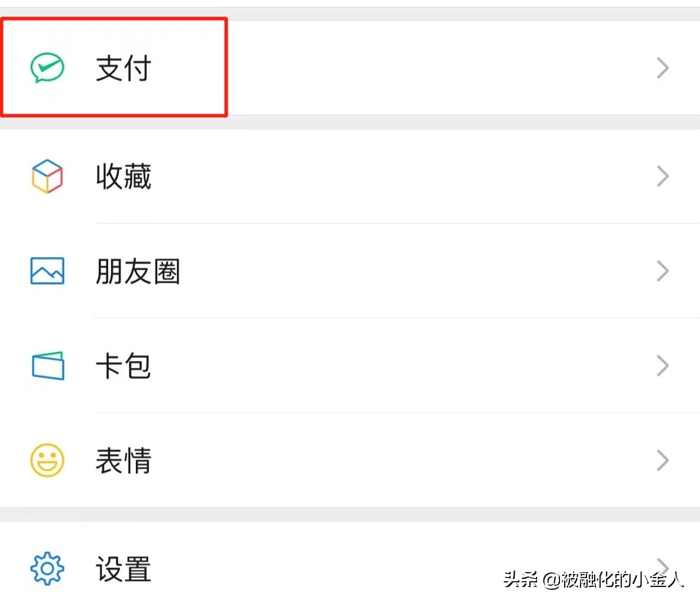Select the 支付 (Pay) green checkmark icon
This screenshot has width=700, height=604.
(47, 67)
